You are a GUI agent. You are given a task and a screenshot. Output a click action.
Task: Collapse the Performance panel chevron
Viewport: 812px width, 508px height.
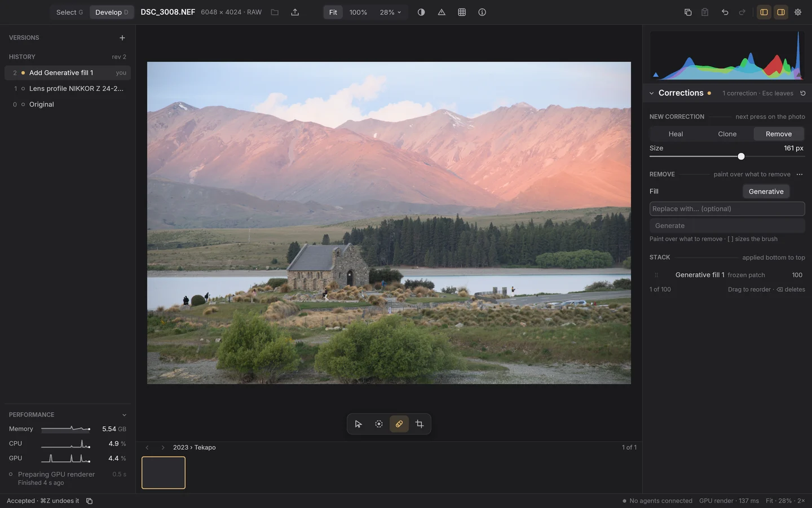click(x=124, y=415)
